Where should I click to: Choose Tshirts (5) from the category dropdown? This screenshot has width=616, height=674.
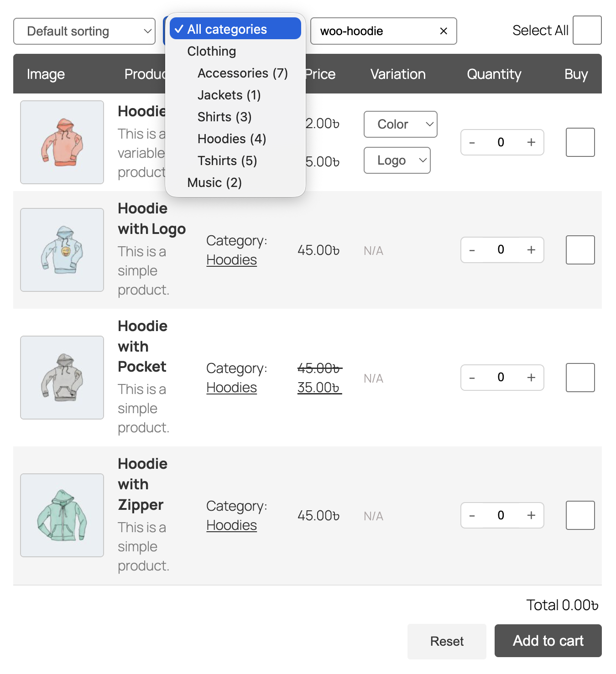pyautogui.click(x=228, y=161)
